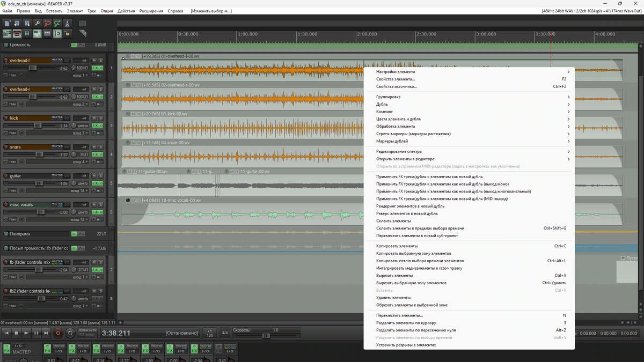644x362 pixels.
Task: Open the Трек menu in menu bar
Action: (92, 11)
